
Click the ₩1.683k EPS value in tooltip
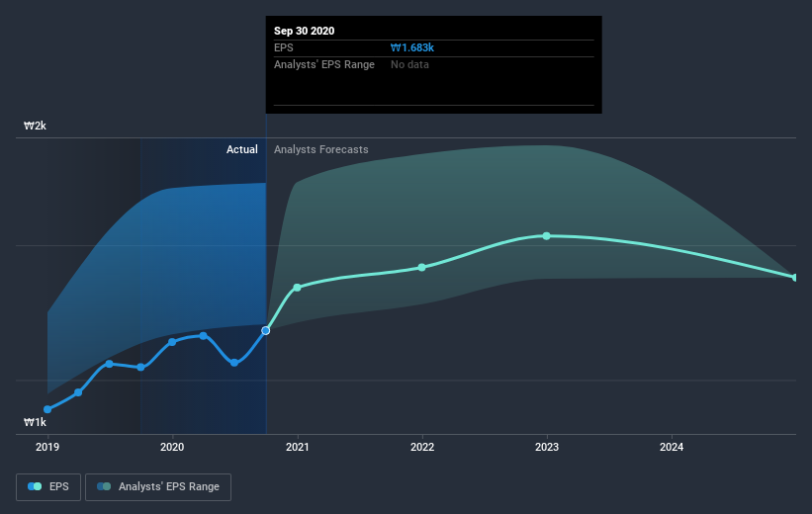pyautogui.click(x=412, y=47)
